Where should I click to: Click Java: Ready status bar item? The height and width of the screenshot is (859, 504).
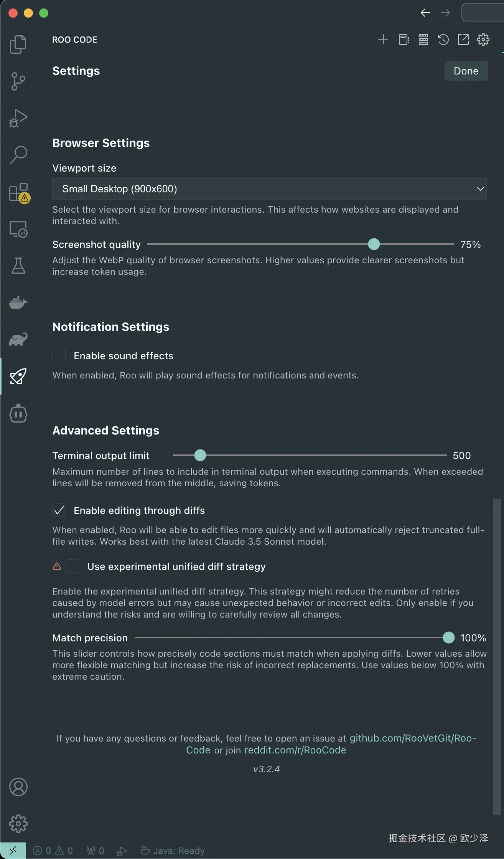[x=173, y=851]
